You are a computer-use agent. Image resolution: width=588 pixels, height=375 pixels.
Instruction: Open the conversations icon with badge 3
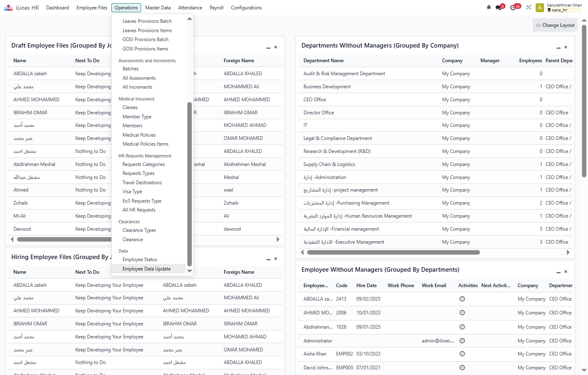pyautogui.click(x=499, y=7)
